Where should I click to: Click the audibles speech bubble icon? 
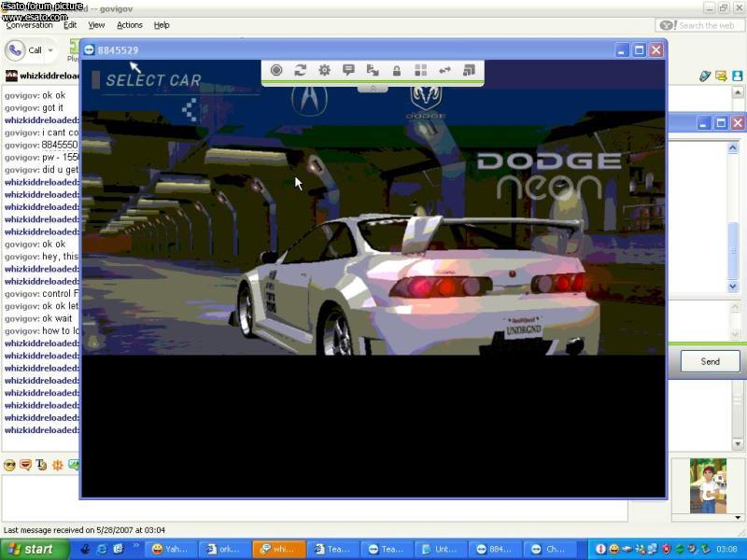tap(26, 465)
